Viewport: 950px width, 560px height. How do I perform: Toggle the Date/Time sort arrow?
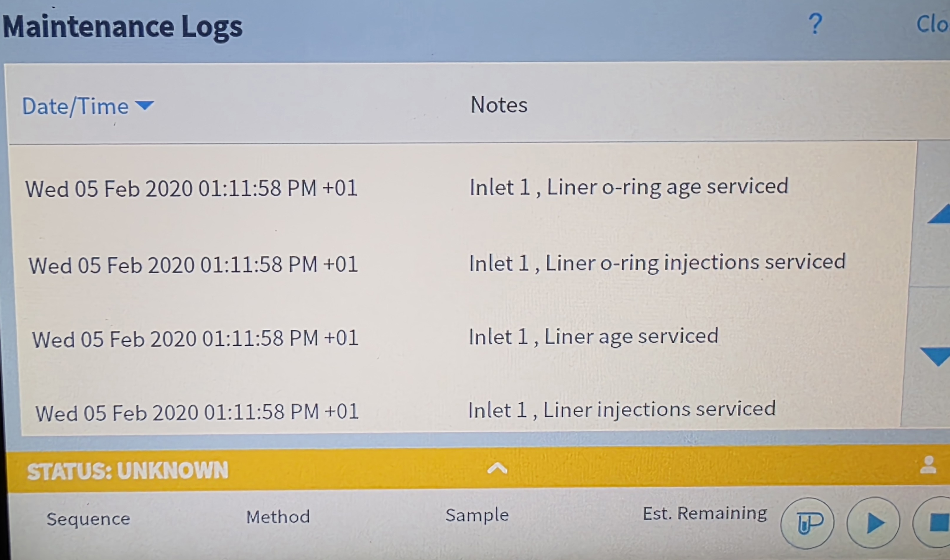click(144, 105)
